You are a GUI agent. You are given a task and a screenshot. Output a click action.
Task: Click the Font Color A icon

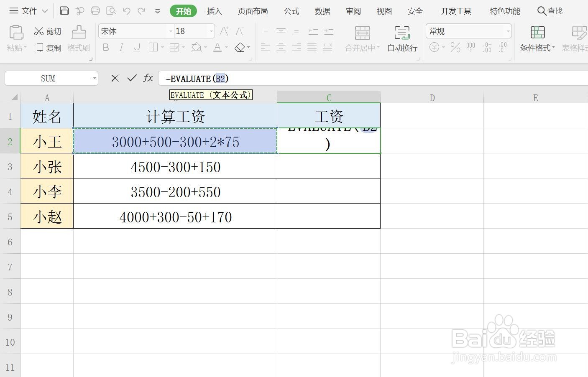click(217, 48)
